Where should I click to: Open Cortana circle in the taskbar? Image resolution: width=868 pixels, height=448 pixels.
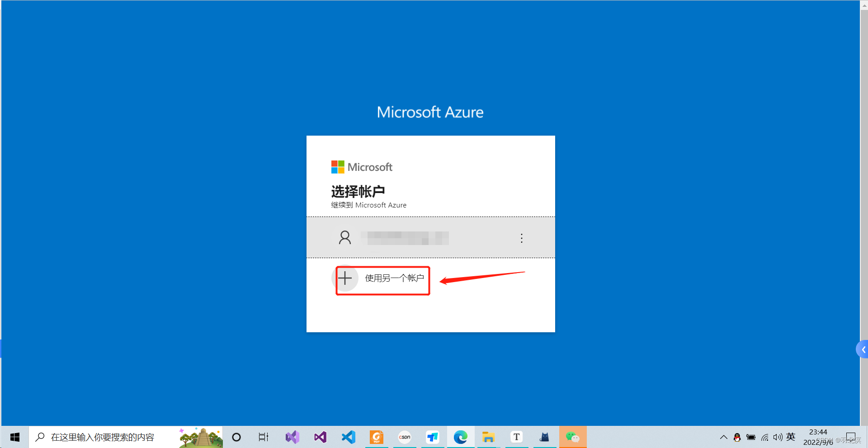236,437
